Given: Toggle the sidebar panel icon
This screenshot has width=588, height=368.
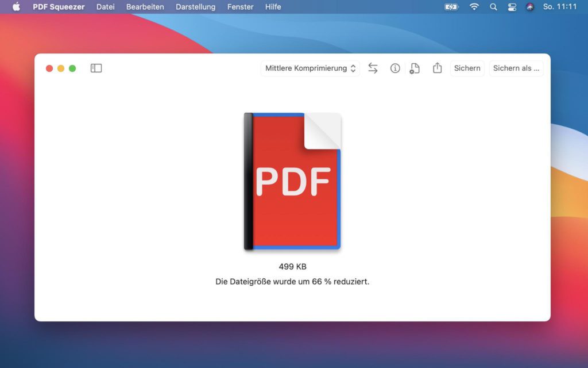Looking at the screenshot, I should [96, 68].
